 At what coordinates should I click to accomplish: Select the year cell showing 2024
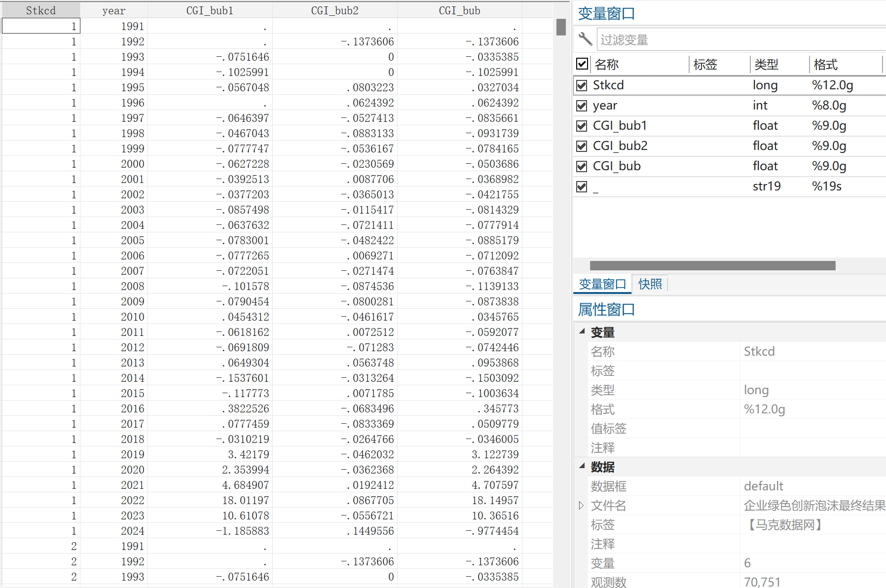(x=114, y=531)
